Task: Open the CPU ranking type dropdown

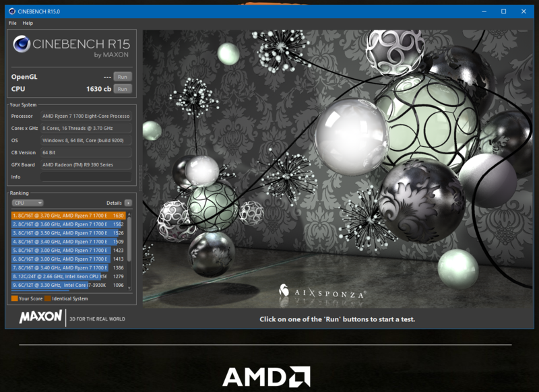Action: [x=28, y=203]
